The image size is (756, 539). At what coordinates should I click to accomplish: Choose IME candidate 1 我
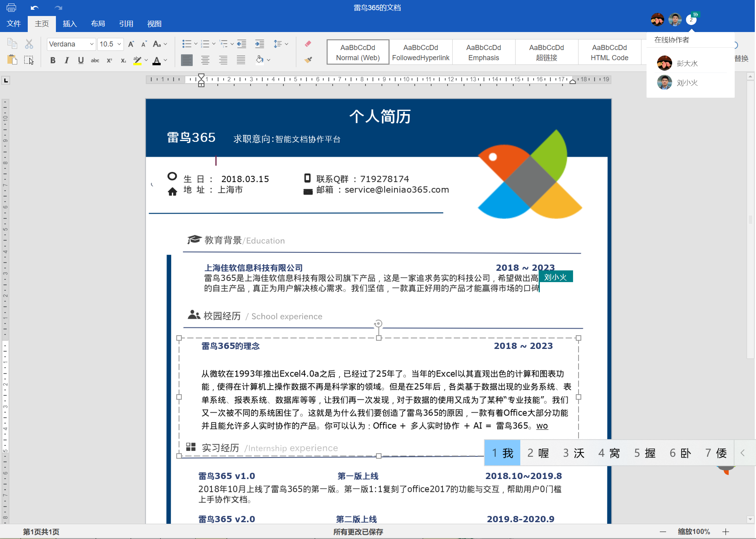tap(502, 453)
